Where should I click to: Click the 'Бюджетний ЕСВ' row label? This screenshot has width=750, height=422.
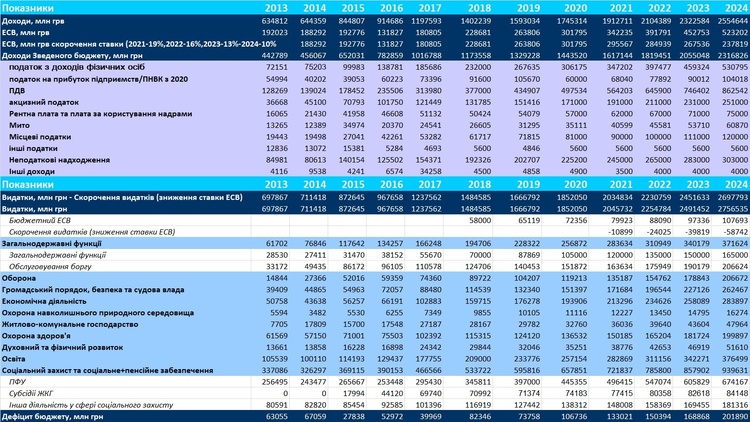(40, 221)
